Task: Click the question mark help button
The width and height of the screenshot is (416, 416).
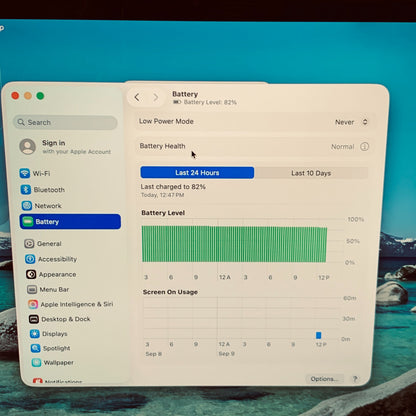Action: pos(355,379)
